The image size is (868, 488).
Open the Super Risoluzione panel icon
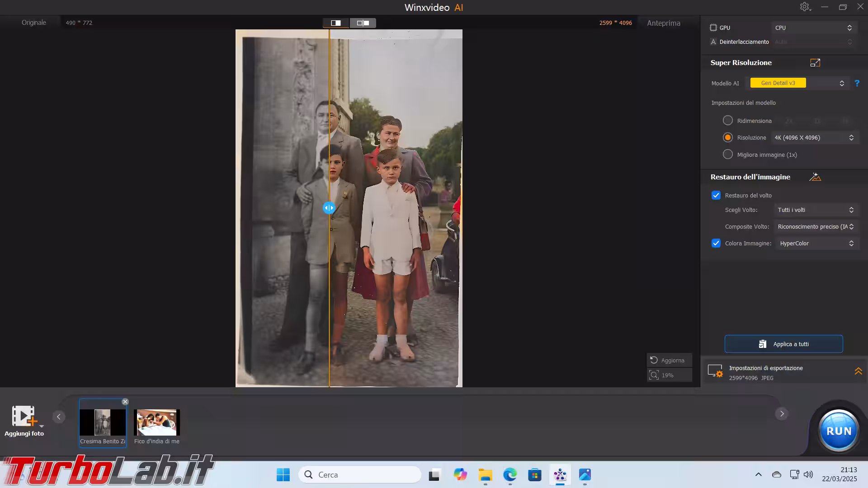[x=816, y=62]
